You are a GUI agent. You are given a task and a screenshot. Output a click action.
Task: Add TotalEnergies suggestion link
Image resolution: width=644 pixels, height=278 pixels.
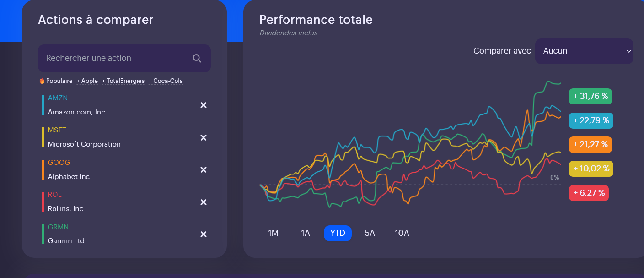pyautogui.click(x=123, y=81)
